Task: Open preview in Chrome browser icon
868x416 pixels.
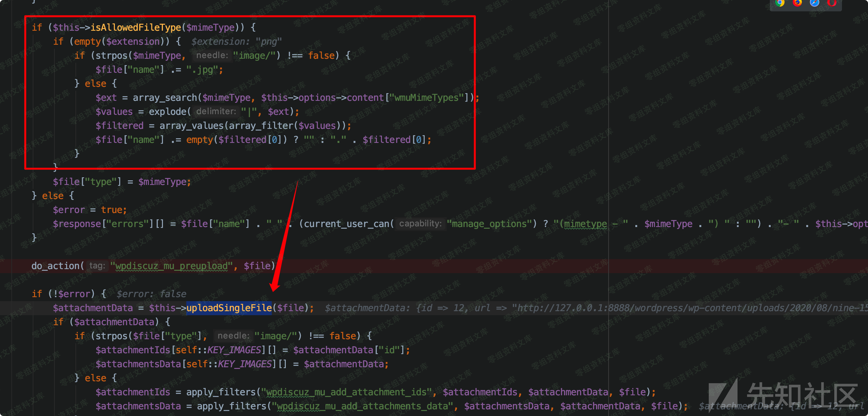Action: point(780,3)
